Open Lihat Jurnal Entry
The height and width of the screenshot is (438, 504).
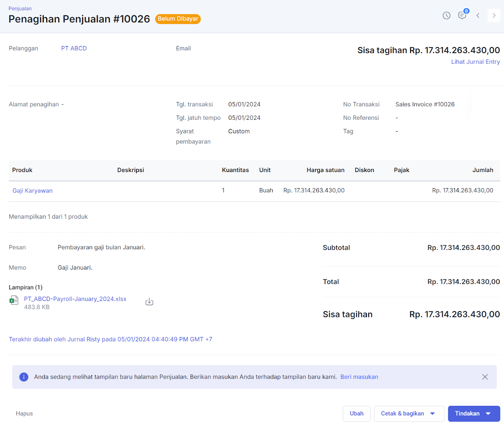(475, 62)
